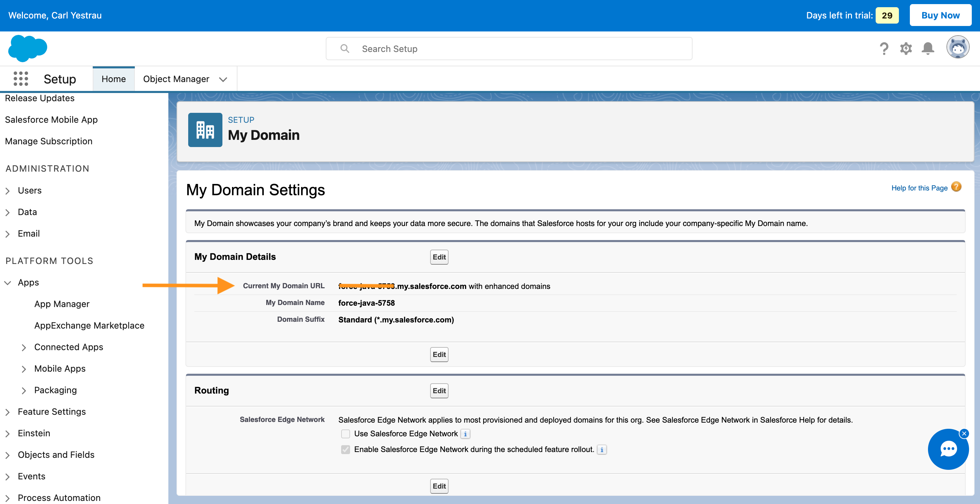The image size is (980, 504).
Task: Expand the Email section
Action: click(x=8, y=234)
